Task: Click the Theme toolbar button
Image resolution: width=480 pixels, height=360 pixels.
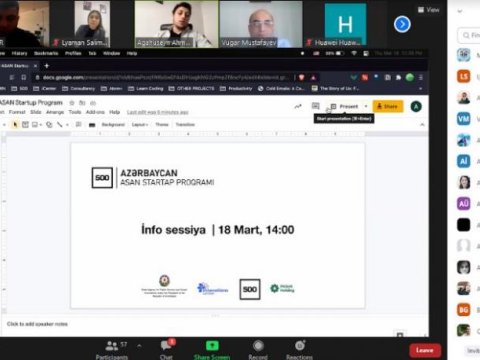Action: click(x=162, y=125)
